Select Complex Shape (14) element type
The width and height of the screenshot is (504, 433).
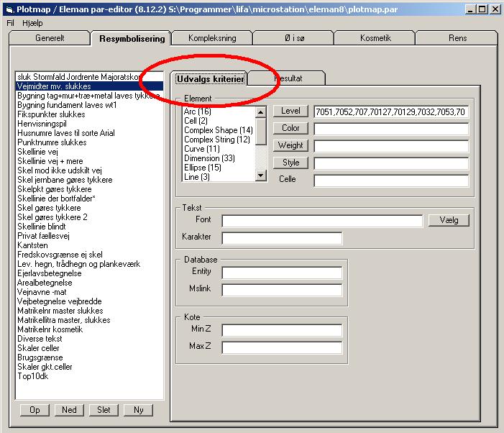(219, 130)
